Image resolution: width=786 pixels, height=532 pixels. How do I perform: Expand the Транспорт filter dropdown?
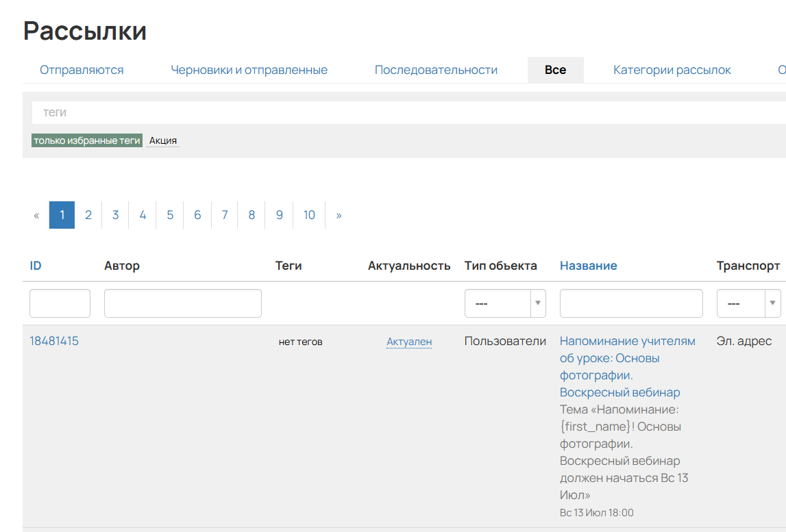tap(748, 303)
